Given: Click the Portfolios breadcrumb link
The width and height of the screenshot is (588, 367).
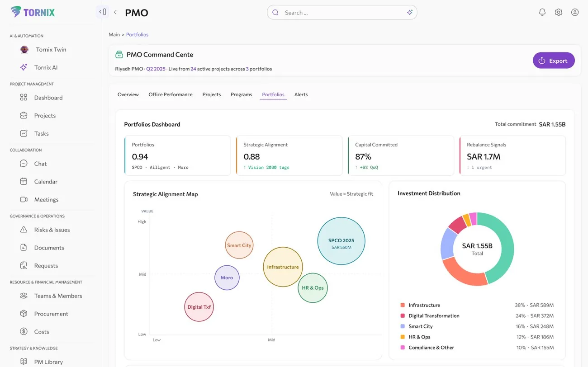Looking at the screenshot, I should [x=137, y=34].
